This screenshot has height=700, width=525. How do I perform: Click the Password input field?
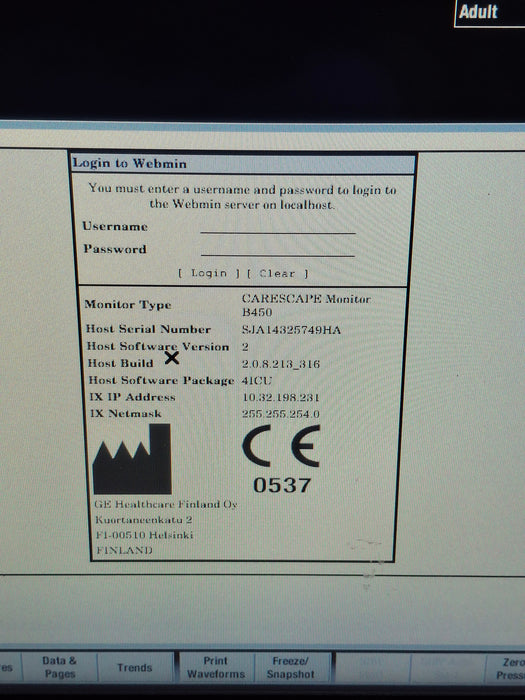click(278, 250)
